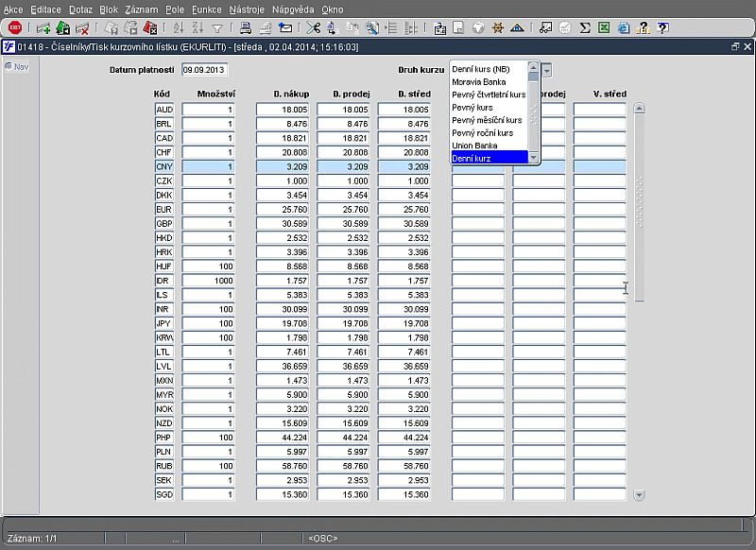Viewport: 756px width, 550px height.
Task: Pick 'Union Banka' in Druh kurzu list
Action: (474, 146)
